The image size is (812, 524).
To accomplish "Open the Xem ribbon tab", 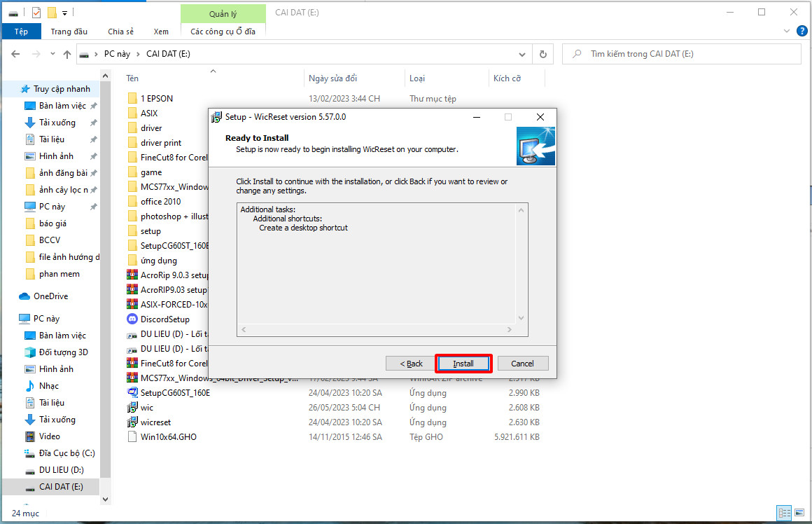I will coord(161,31).
